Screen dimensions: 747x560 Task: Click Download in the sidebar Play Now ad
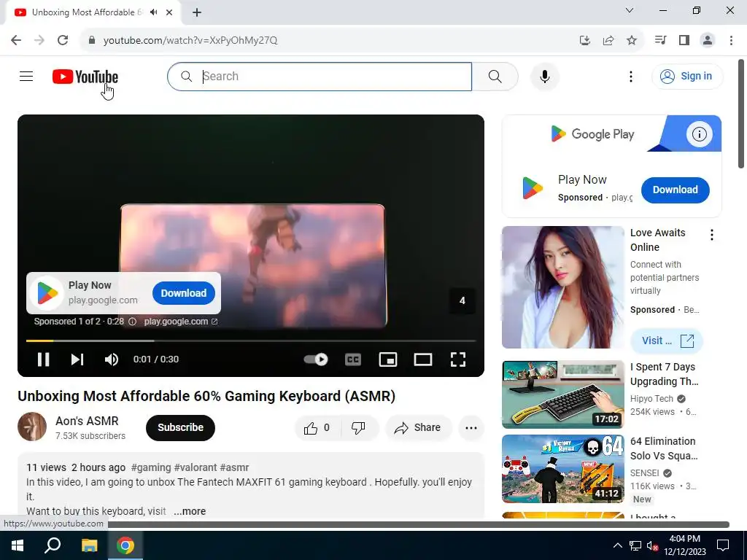pyautogui.click(x=675, y=190)
